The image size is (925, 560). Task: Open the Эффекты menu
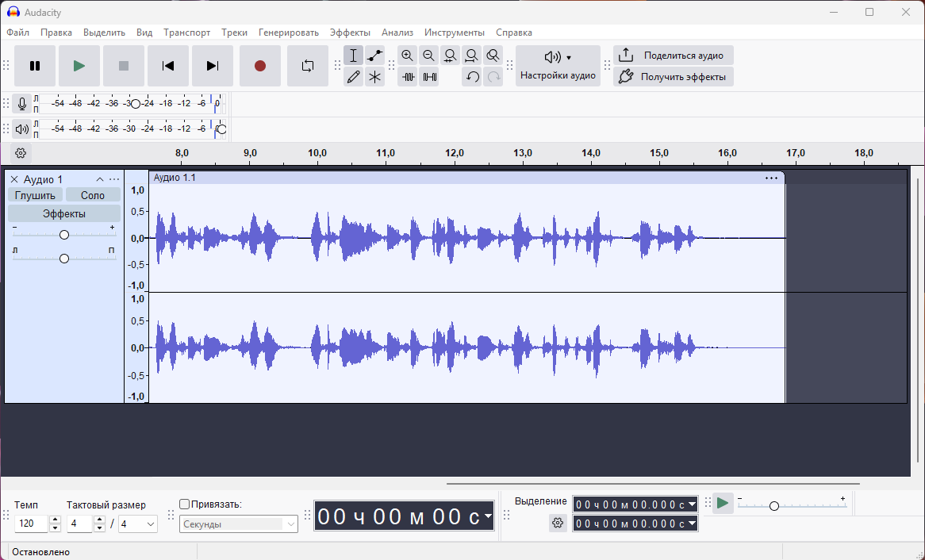click(x=350, y=33)
